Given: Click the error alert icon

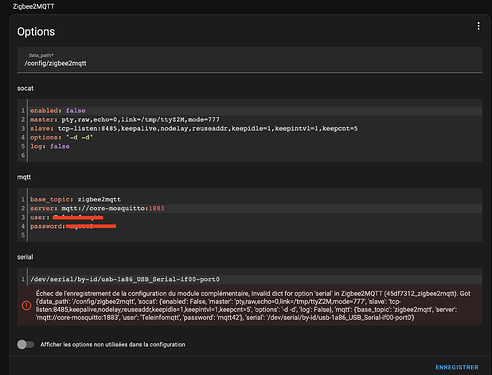Looking at the screenshot, I should point(26,305).
